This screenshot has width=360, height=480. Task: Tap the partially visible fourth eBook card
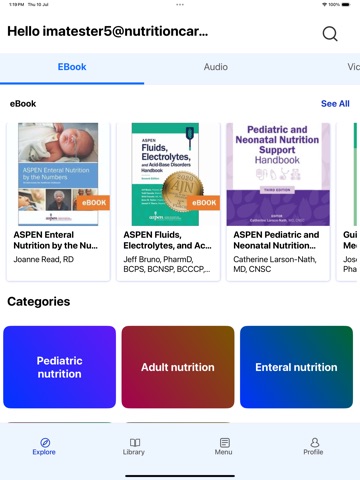(348, 202)
